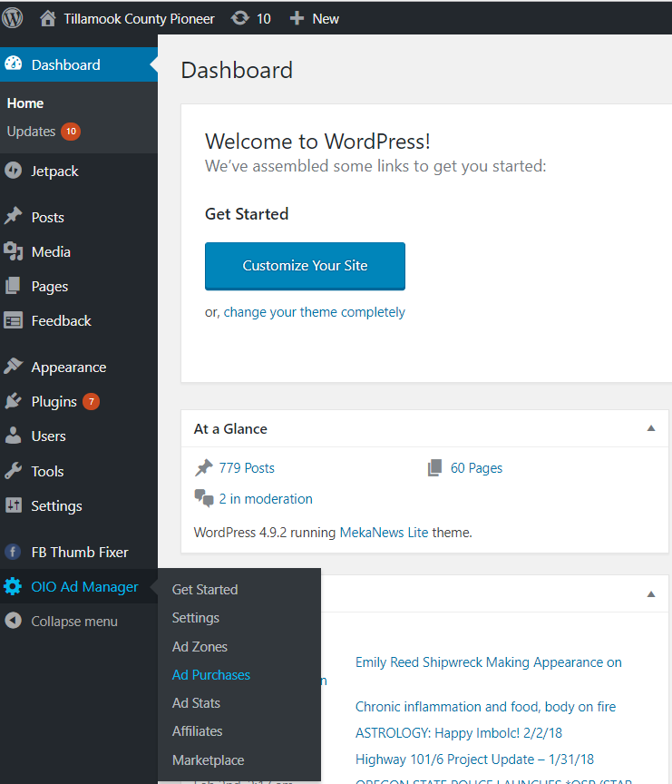Choose Get Started in OIO flyout

pos(205,590)
